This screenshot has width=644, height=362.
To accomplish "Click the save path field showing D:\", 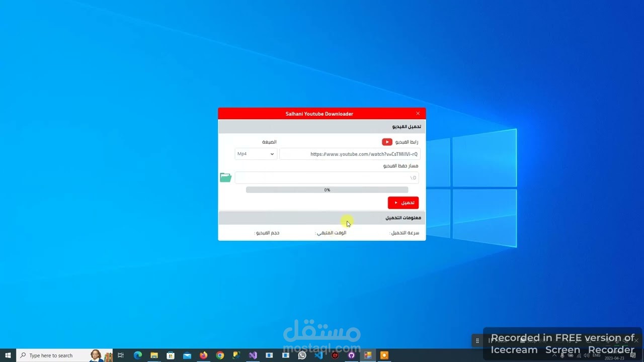I will pyautogui.click(x=327, y=177).
